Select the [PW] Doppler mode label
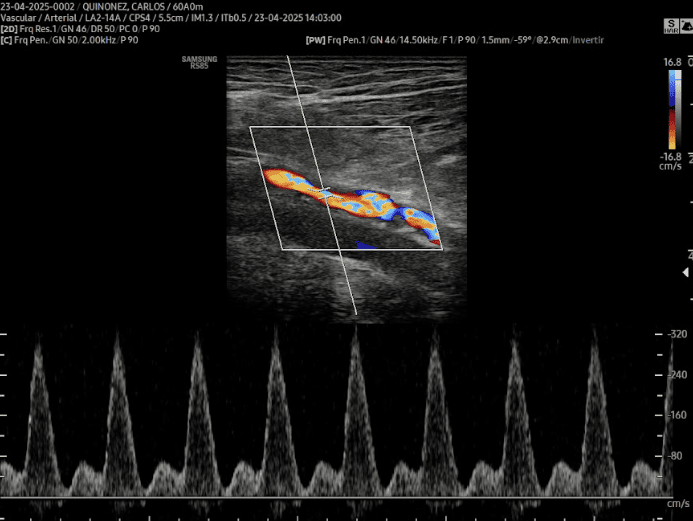The width and height of the screenshot is (693, 521). point(317,40)
